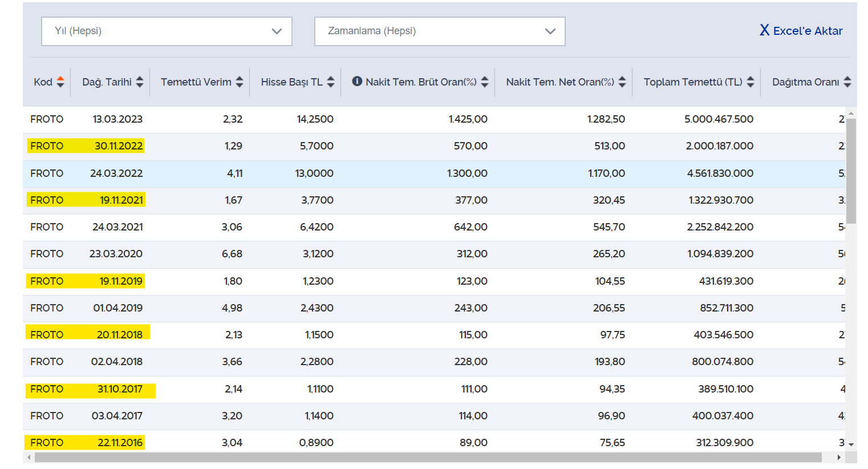Viewport: 868px width, 469px height.
Task: Select date cell 23.03.2020
Action: pos(116,254)
